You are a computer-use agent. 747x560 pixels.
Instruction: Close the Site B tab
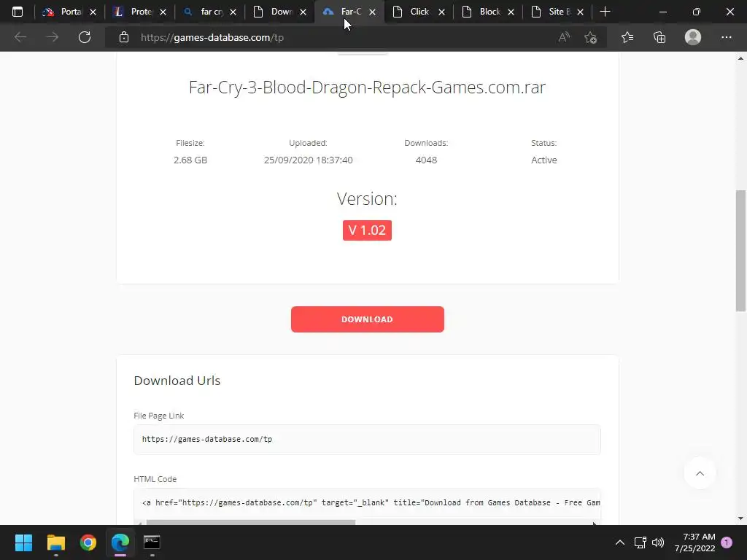click(x=580, y=12)
